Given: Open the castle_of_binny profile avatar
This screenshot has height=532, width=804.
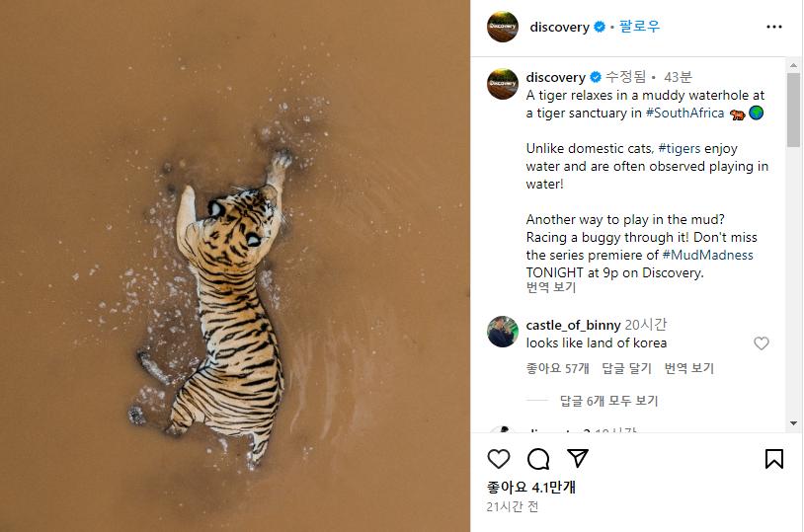Looking at the screenshot, I should [x=503, y=332].
